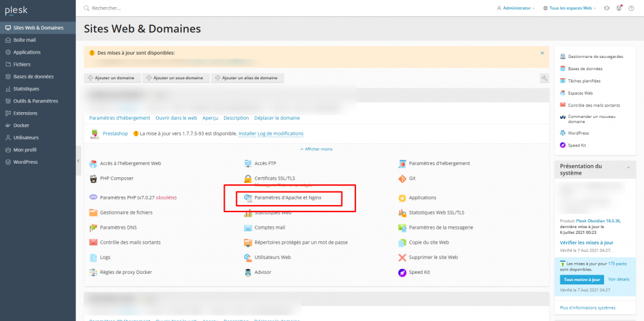Open Paramètres DNS
The image size is (644, 321).
[119, 228]
